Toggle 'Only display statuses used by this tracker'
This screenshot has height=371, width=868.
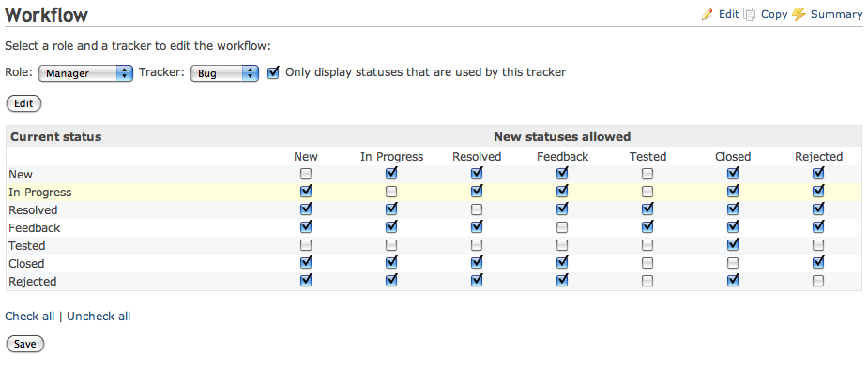click(273, 72)
